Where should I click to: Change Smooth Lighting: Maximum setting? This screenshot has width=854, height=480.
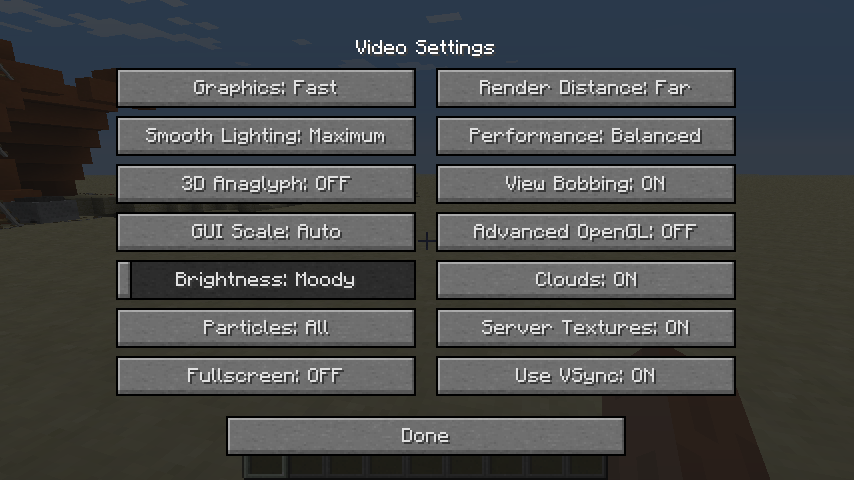click(266, 136)
